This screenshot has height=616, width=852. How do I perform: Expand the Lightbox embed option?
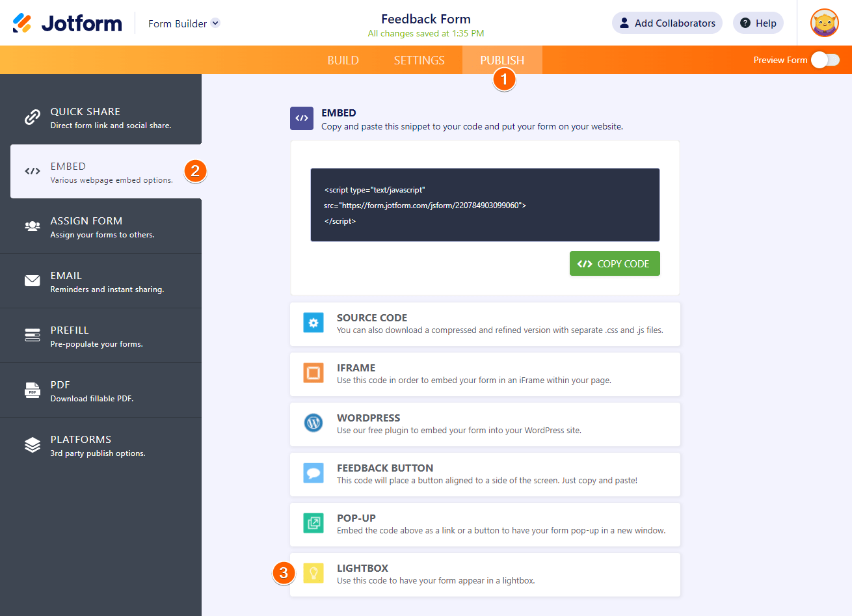[x=485, y=574]
